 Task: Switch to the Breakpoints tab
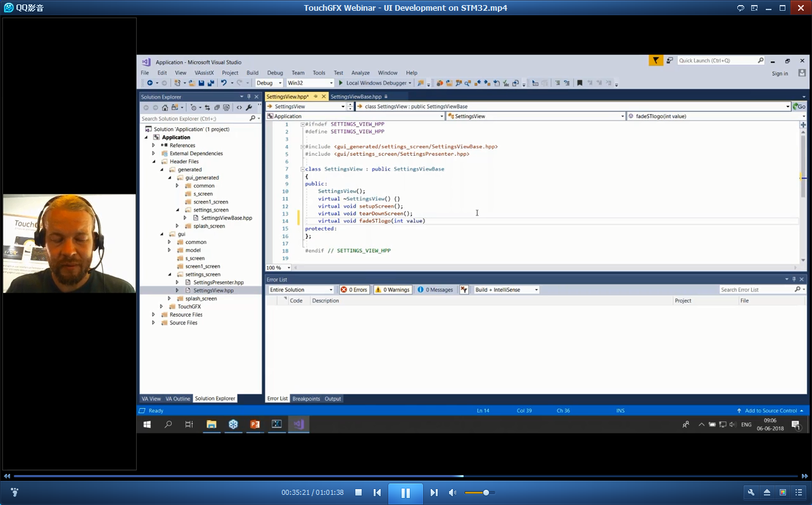coord(306,399)
